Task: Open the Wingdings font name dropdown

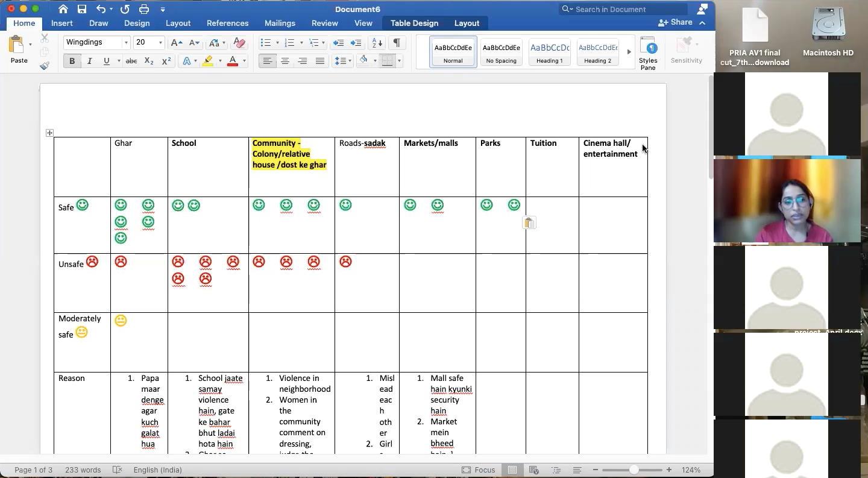Action: click(126, 43)
